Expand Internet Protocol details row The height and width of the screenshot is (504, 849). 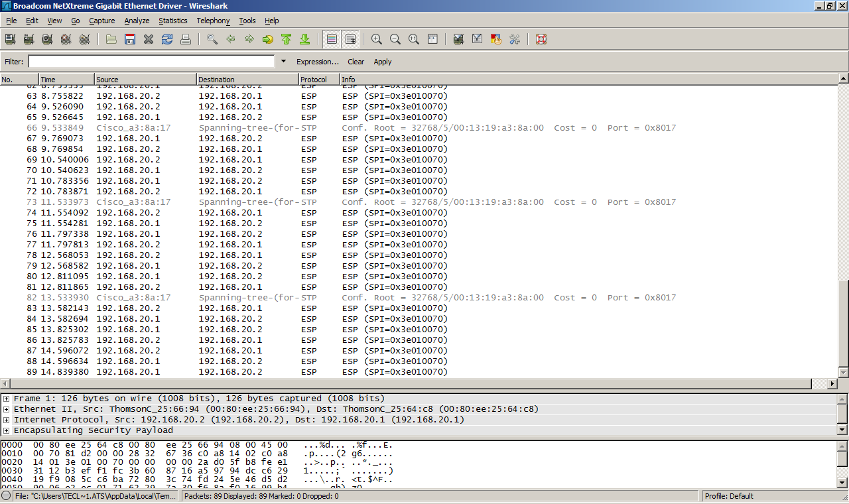6,420
